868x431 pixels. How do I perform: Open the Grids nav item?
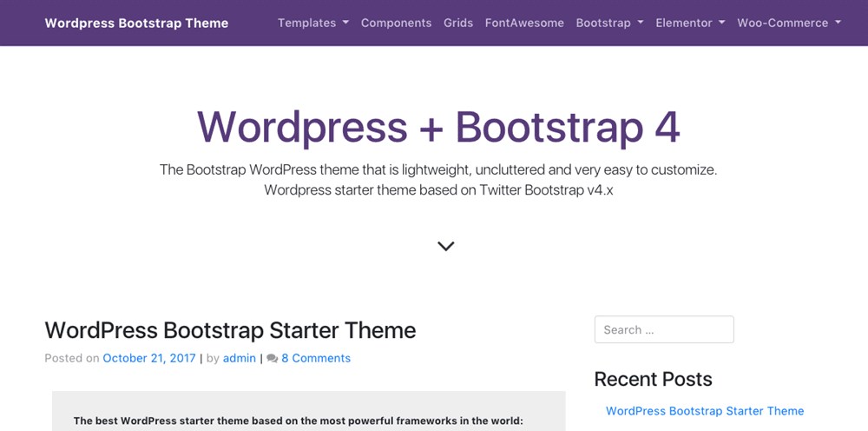[x=458, y=23]
